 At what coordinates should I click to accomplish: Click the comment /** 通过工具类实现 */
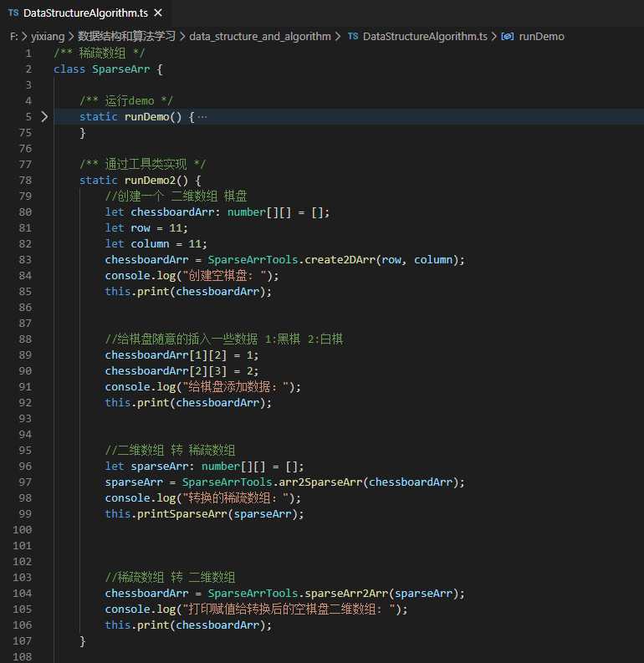coord(143,165)
